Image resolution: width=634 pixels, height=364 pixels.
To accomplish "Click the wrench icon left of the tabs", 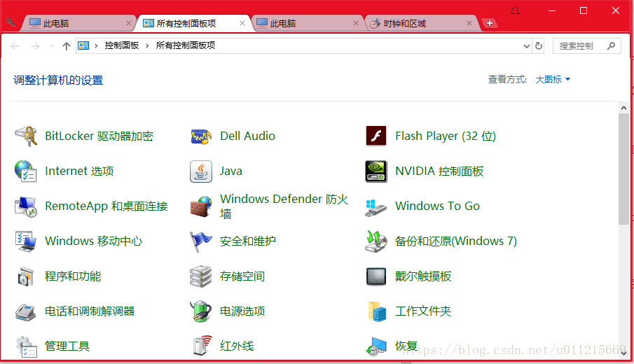I will (x=11, y=22).
